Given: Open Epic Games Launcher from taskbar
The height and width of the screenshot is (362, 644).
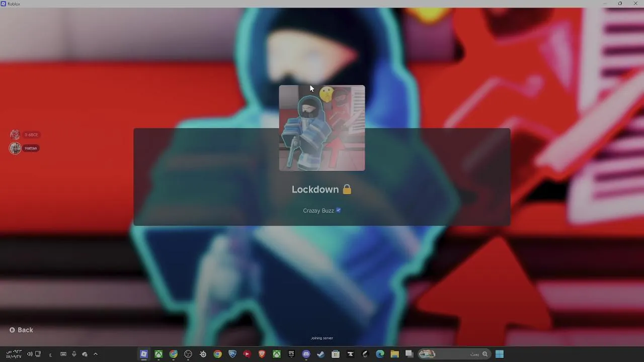Looking at the screenshot, I should tap(291, 354).
